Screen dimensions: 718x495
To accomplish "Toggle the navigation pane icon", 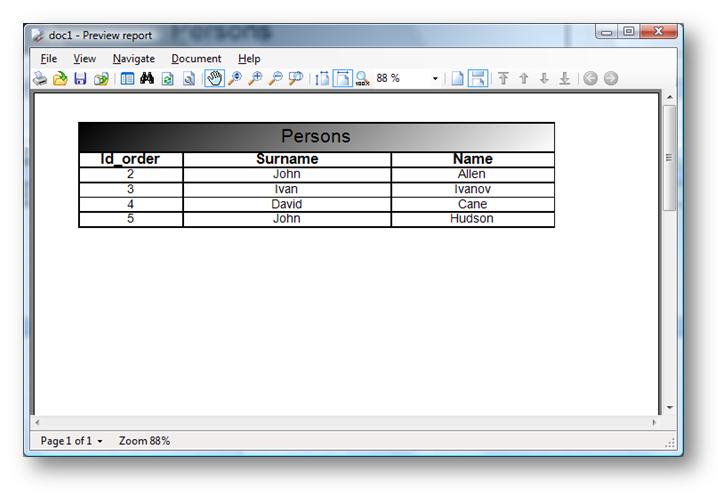I will coord(127,79).
